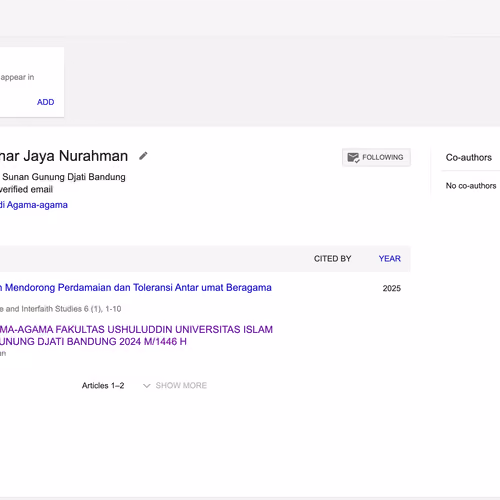Click the pencil edit profile icon
This screenshot has width=500, height=500.
(143, 156)
